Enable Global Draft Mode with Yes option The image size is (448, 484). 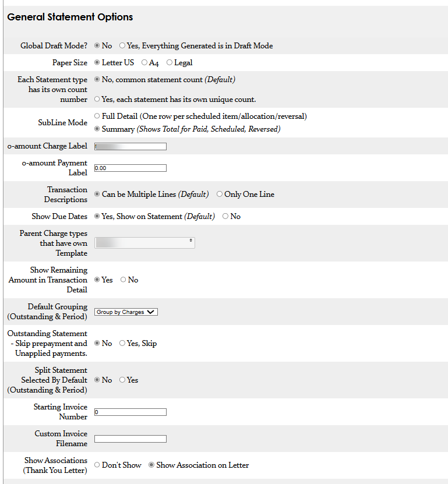point(122,45)
